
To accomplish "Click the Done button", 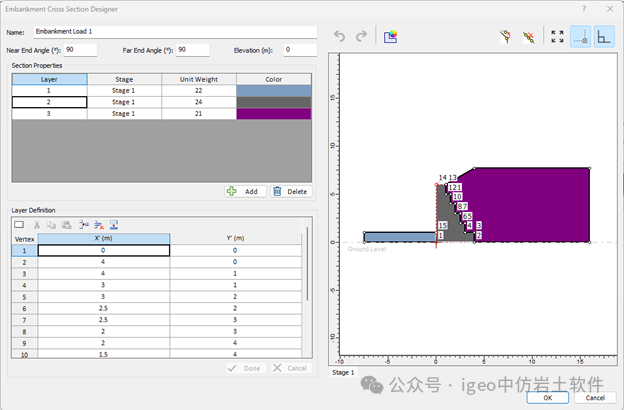I will (246, 368).
